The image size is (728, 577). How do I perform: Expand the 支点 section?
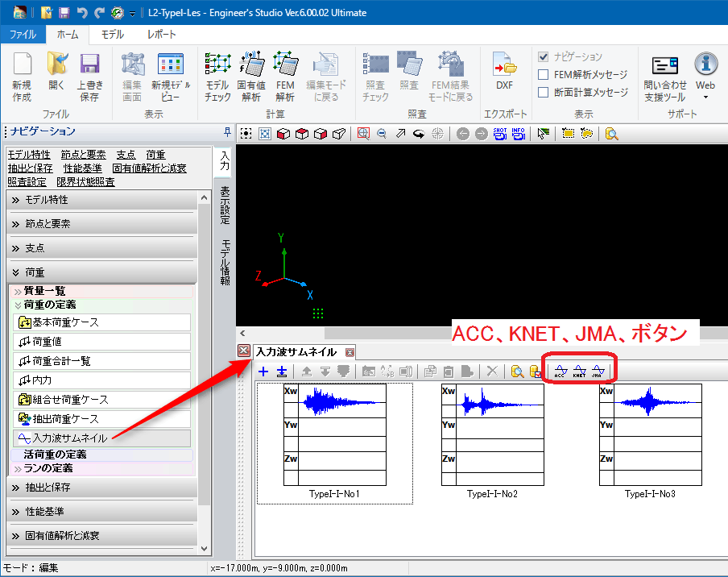tap(102, 248)
